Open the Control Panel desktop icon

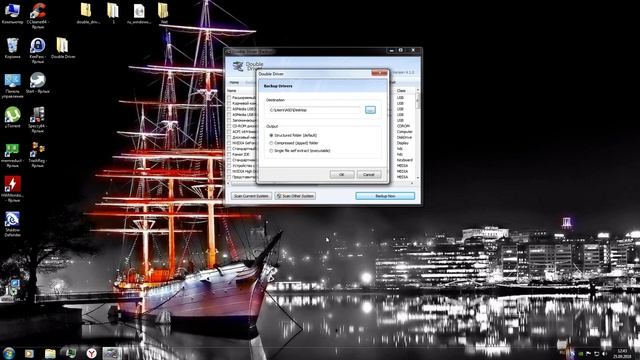12,86
